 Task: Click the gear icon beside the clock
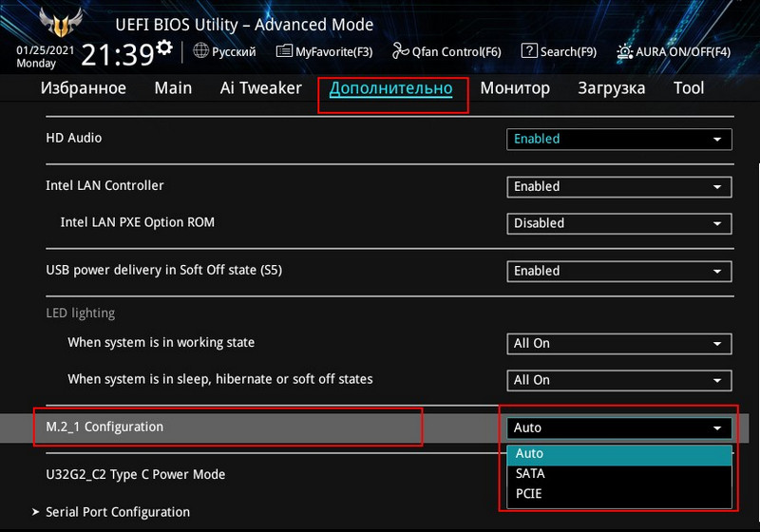165,47
